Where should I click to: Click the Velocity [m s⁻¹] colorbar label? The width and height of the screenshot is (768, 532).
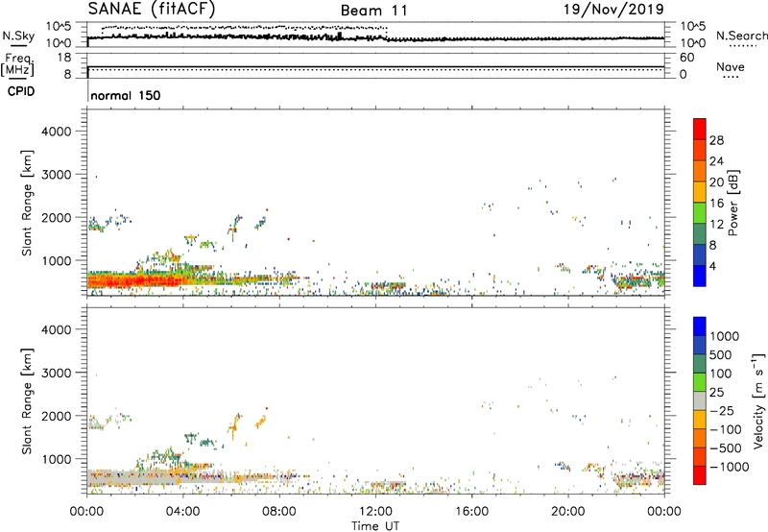click(x=758, y=400)
